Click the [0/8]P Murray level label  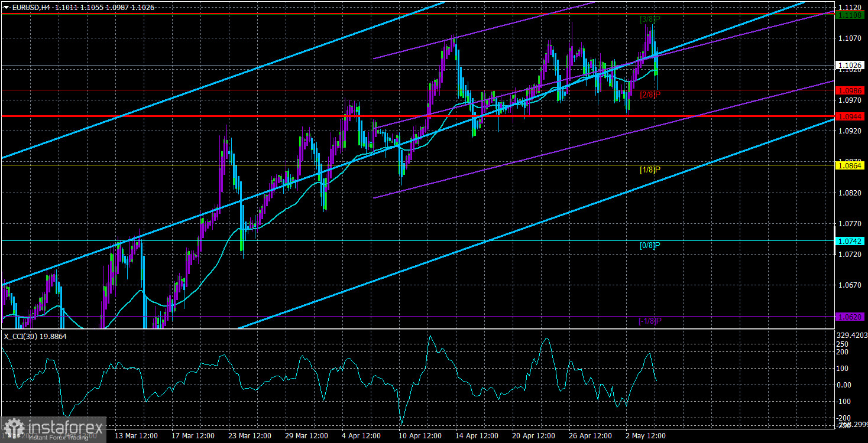650,245
